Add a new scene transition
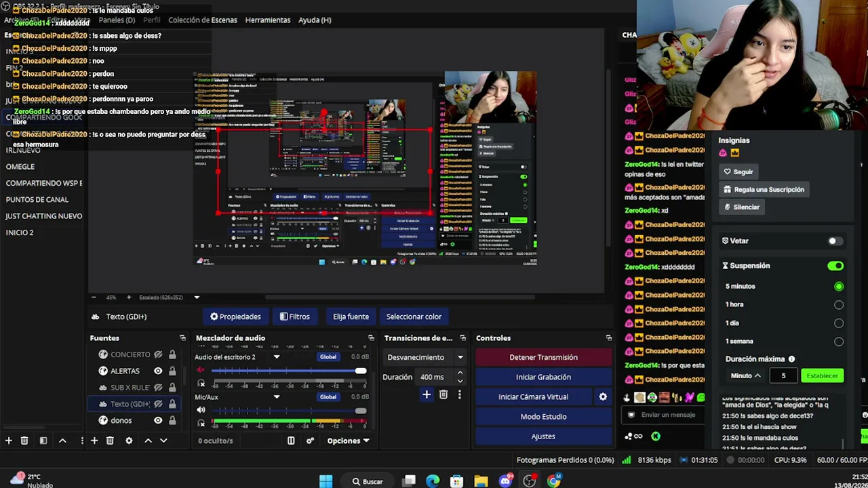 click(427, 394)
